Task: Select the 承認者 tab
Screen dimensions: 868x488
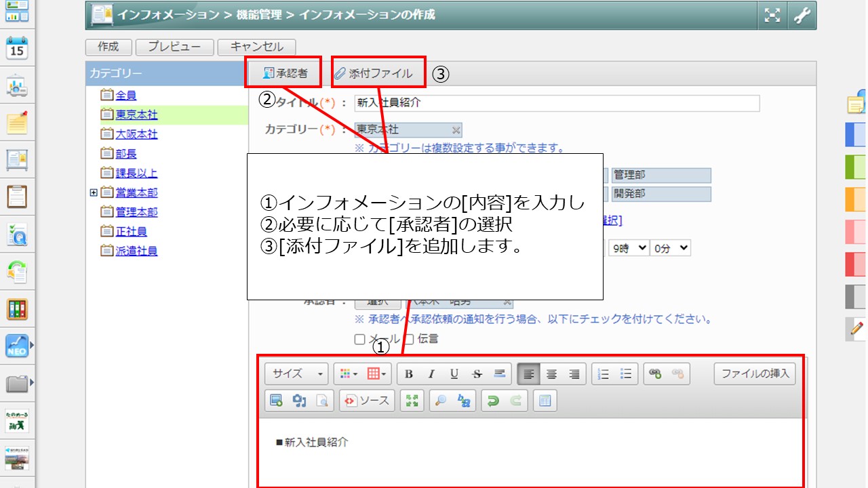Action: (285, 74)
